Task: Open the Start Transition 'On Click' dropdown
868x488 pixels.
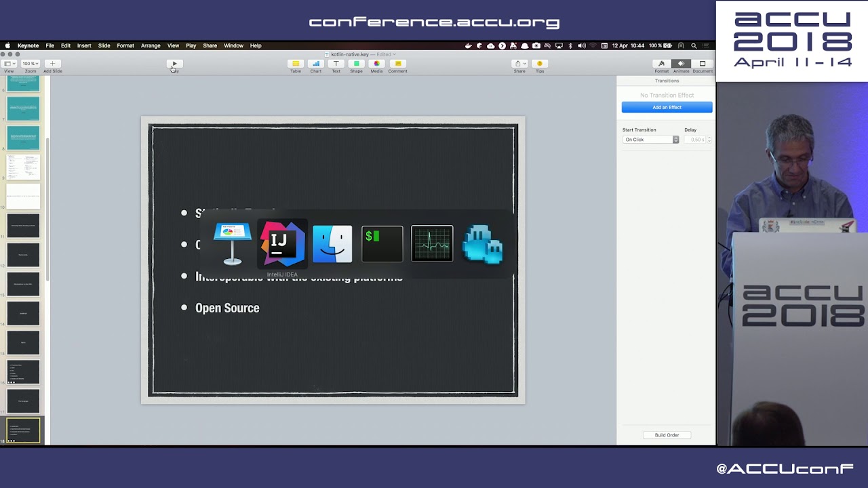Action: [x=650, y=140]
